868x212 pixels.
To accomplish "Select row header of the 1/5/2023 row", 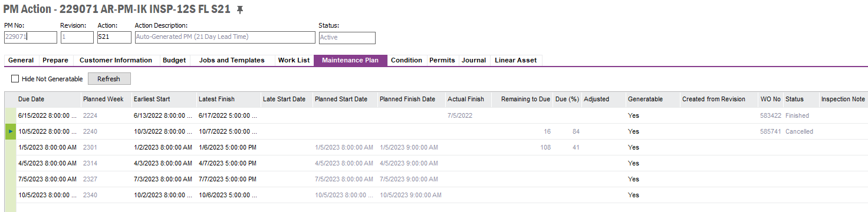I will tap(11, 147).
